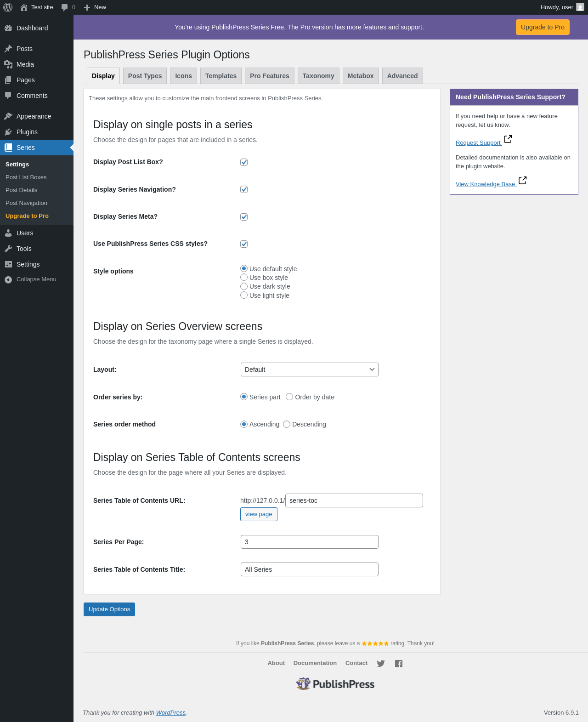Open the View Knowledge Base link
This screenshot has height=722, width=588.
[485, 184]
